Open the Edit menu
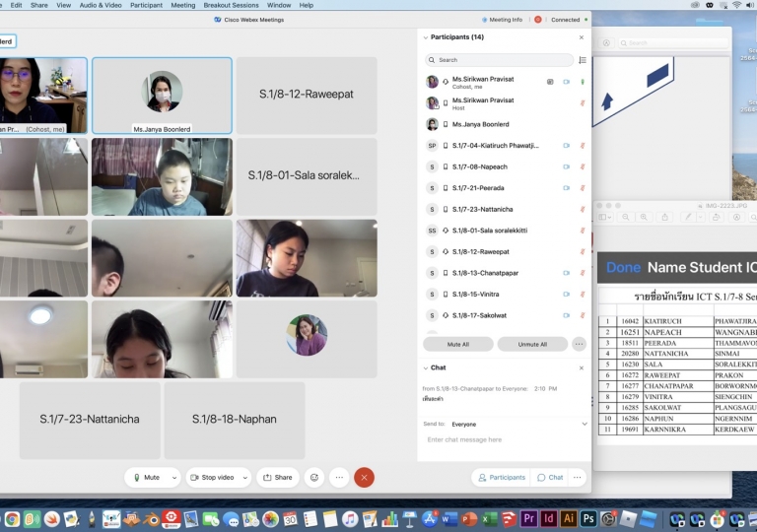The width and height of the screenshot is (757, 532). click(x=16, y=5)
